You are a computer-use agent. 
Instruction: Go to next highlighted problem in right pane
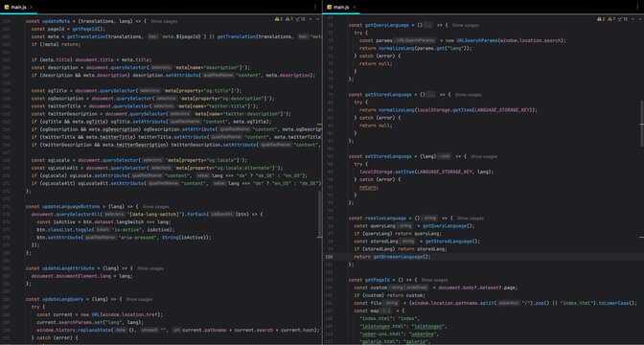(x=640, y=19)
